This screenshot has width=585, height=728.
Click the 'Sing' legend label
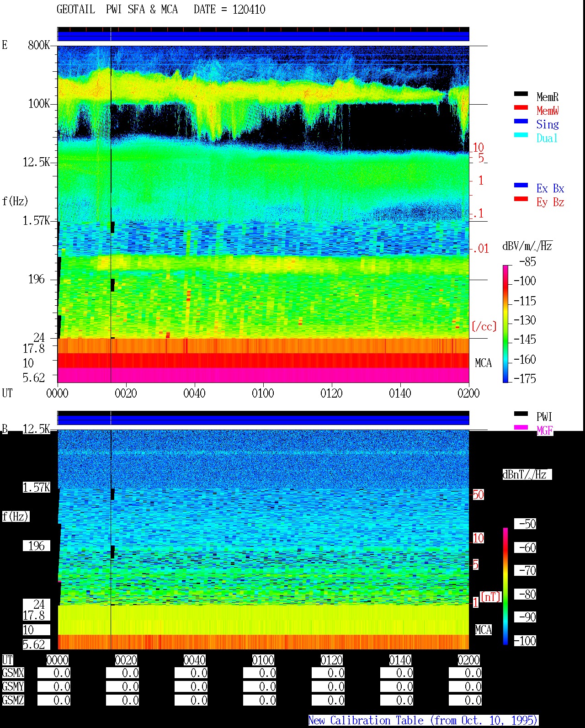click(x=548, y=124)
